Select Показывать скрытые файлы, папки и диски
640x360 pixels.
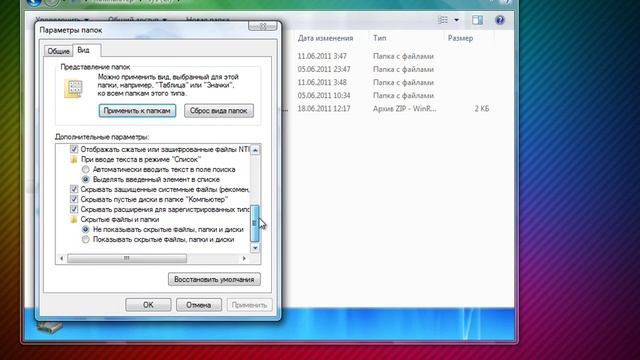coord(85,240)
